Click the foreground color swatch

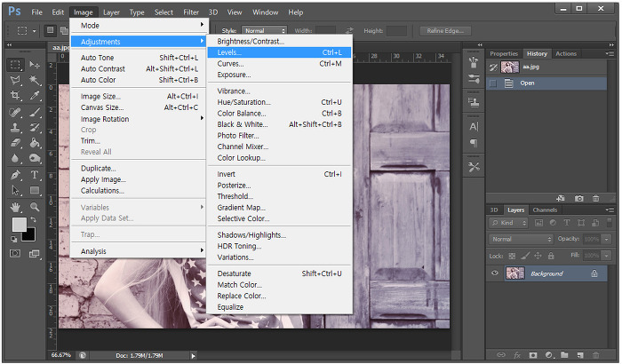(x=19, y=224)
